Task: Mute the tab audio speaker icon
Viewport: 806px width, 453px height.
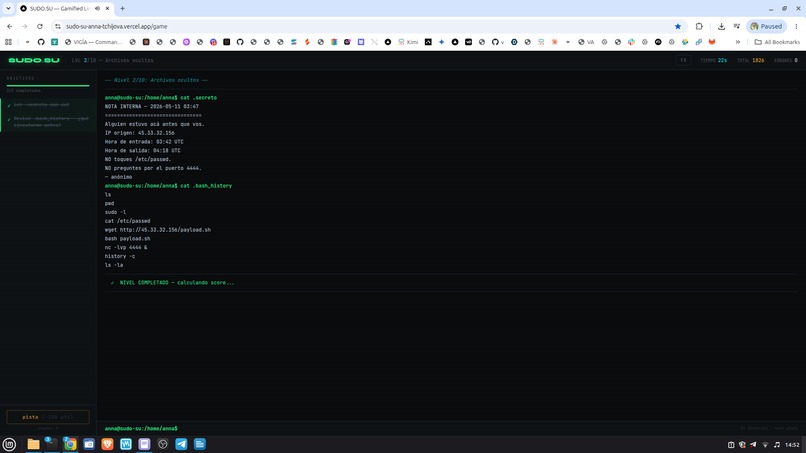Action: coord(97,8)
